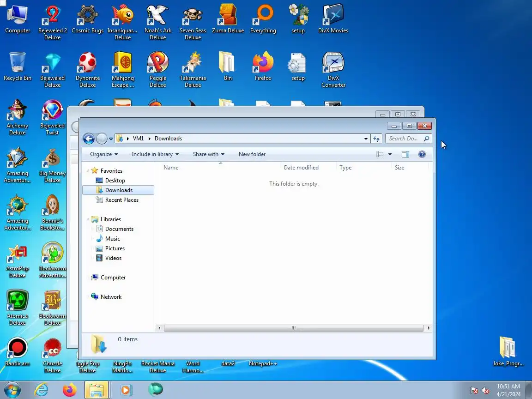Open Firefox from the taskbar

(70, 390)
